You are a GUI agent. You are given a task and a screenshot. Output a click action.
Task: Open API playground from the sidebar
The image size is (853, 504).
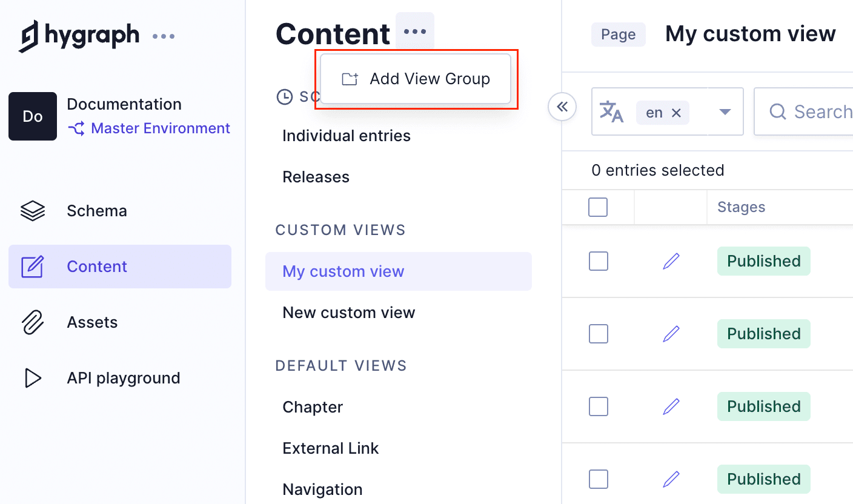123,377
